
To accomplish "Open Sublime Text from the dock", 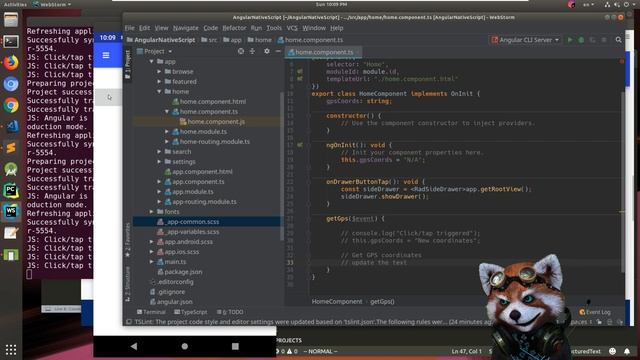I will pyautogui.click(x=11, y=148).
